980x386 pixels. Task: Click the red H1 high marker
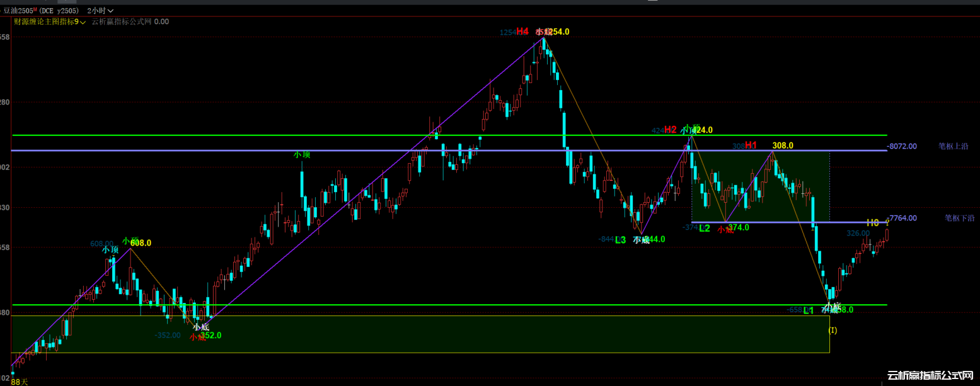[751, 145]
